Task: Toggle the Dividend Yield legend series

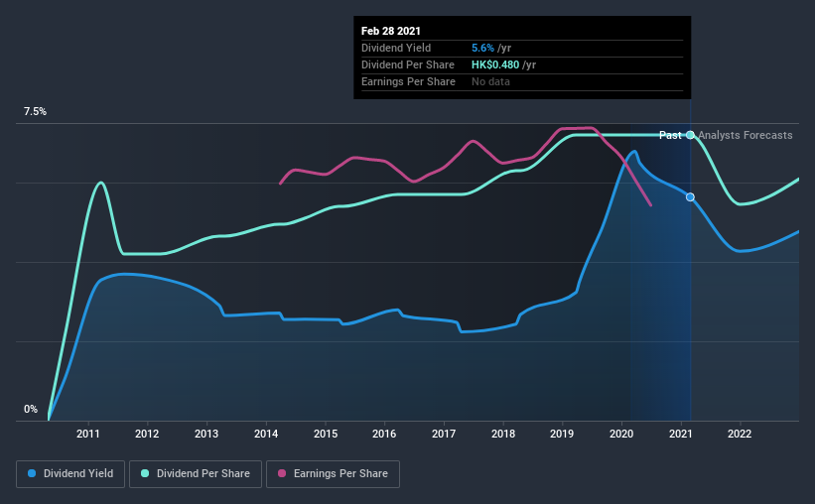Action: (70, 474)
